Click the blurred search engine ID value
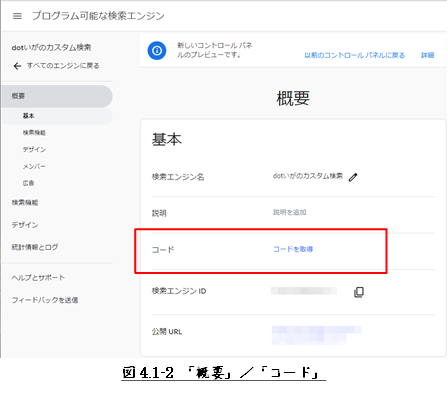The width and height of the screenshot is (448, 393). click(304, 291)
